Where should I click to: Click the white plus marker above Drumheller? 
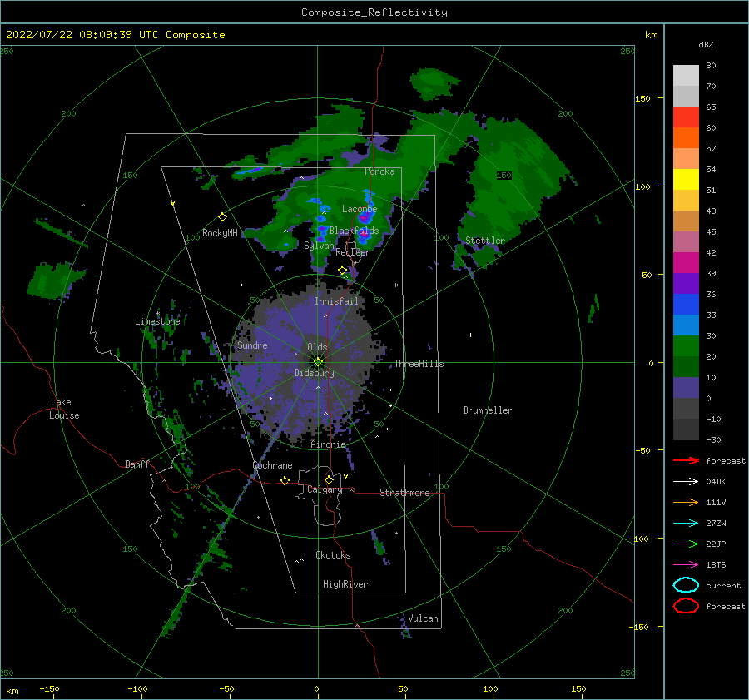(470, 335)
